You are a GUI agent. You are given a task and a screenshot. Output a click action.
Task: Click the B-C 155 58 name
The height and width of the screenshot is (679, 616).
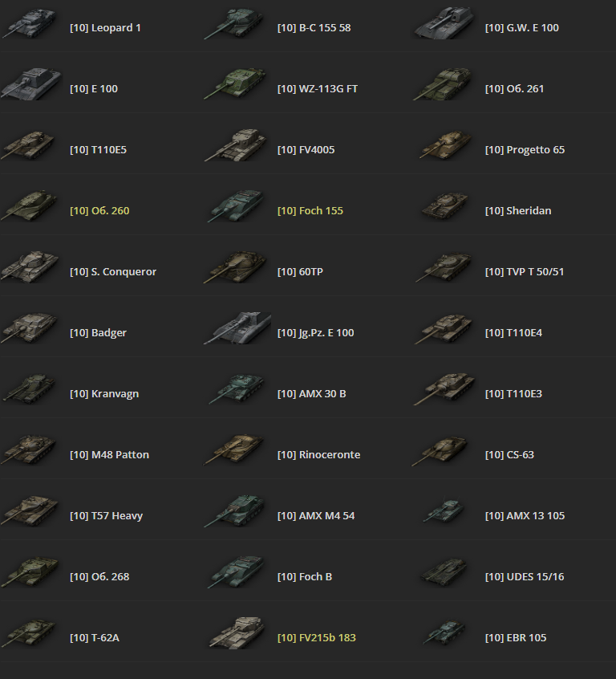pos(314,28)
